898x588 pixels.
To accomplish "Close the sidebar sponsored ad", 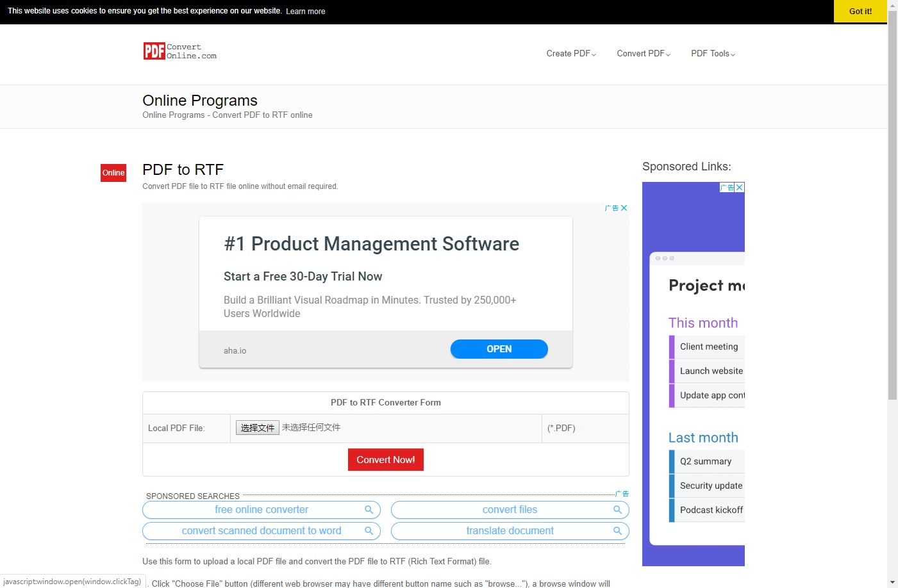I will click(740, 187).
